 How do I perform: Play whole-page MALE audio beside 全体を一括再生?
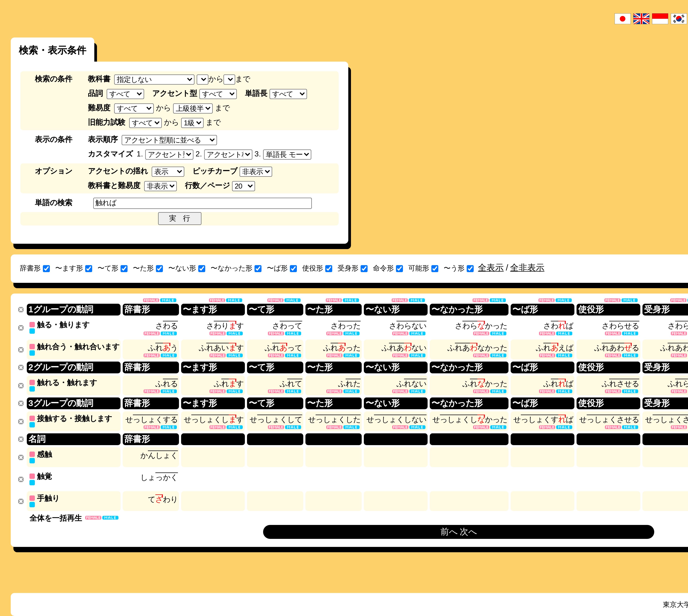tap(110, 518)
